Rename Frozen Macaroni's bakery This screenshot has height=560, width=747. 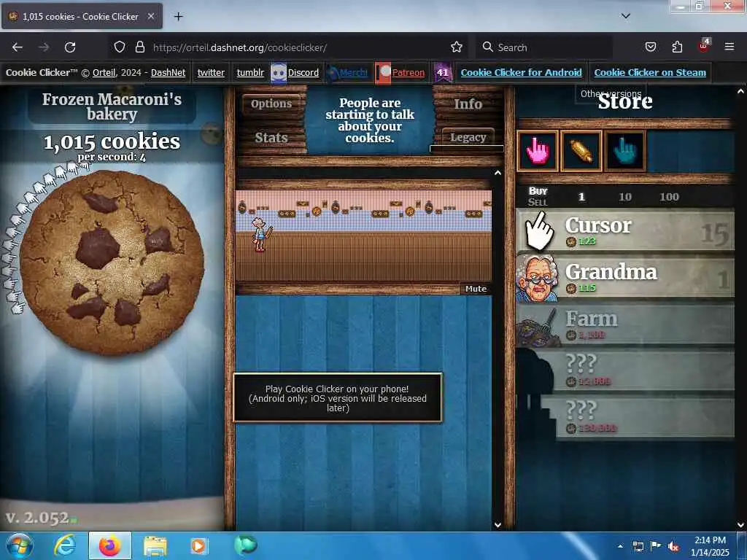(112, 106)
